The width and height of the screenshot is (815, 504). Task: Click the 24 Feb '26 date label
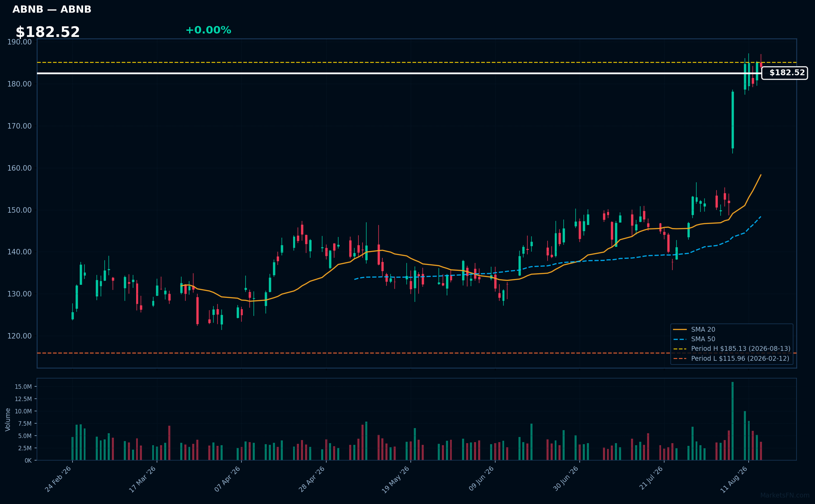(58, 479)
